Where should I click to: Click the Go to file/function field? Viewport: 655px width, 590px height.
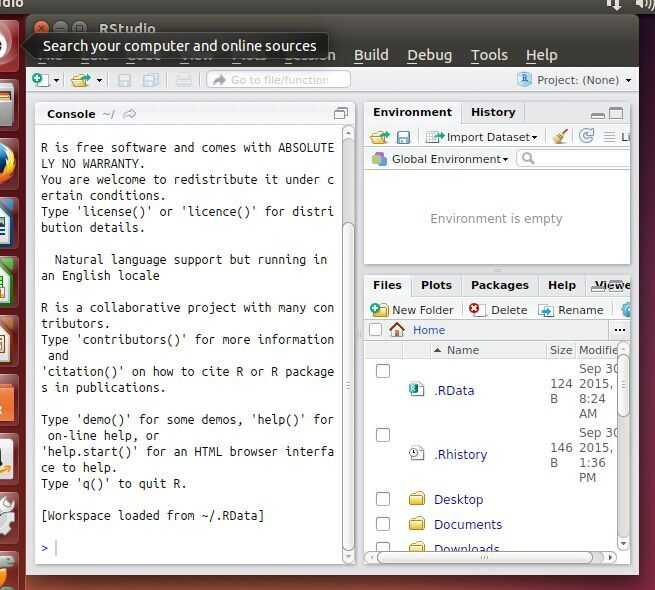pos(278,80)
